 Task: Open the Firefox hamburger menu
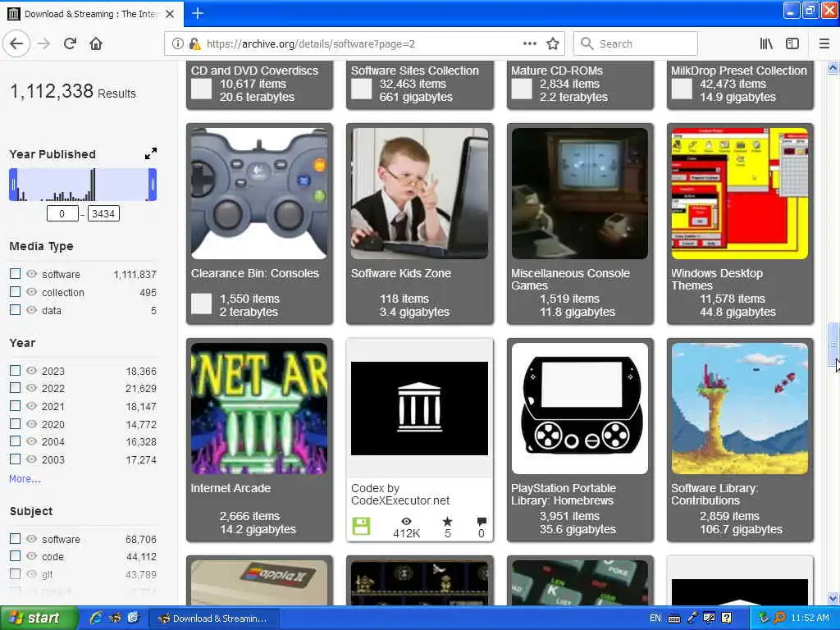click(824, 43)
